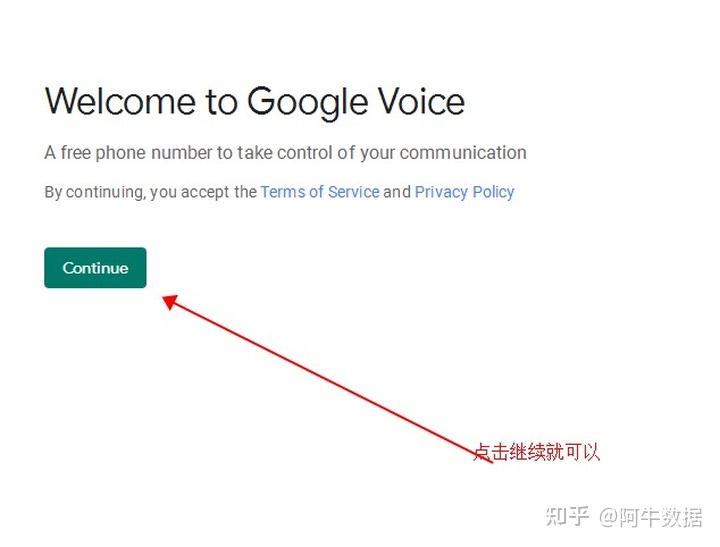Click the red annotation 点击继续就可以

click(536, 451)
